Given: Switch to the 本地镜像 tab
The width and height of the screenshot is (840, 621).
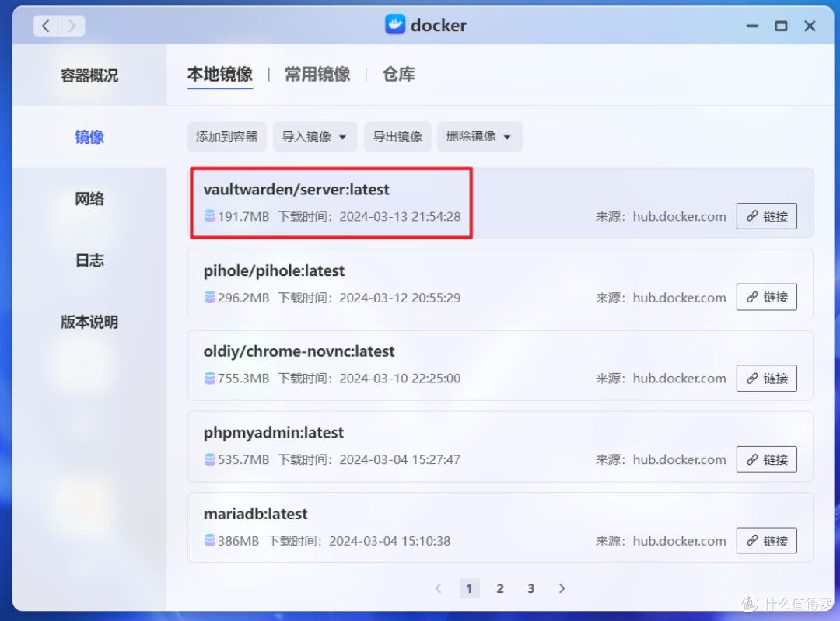Looking at the screenshot, I should coord(219,75).
